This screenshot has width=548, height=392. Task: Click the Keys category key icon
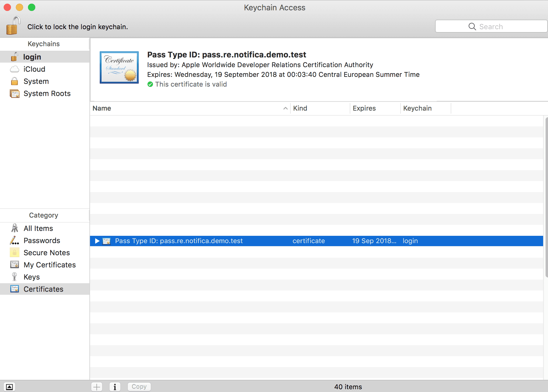point(14,277)
